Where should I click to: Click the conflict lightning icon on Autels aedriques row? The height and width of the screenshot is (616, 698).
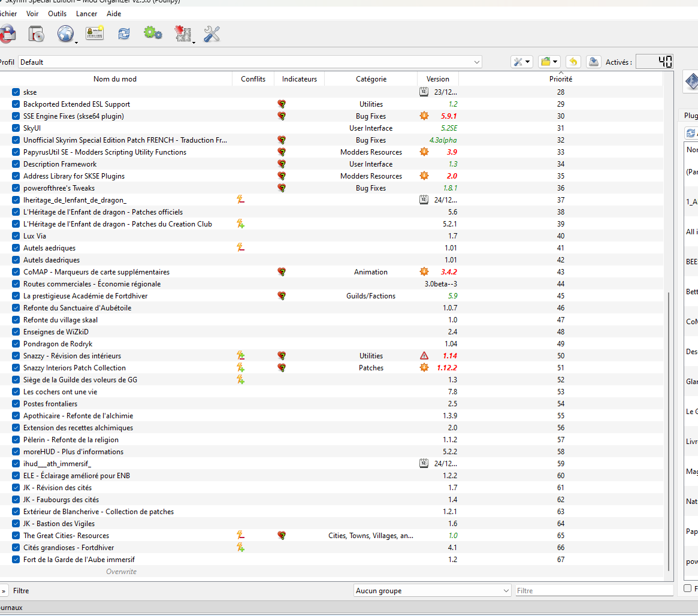[240, 247]
